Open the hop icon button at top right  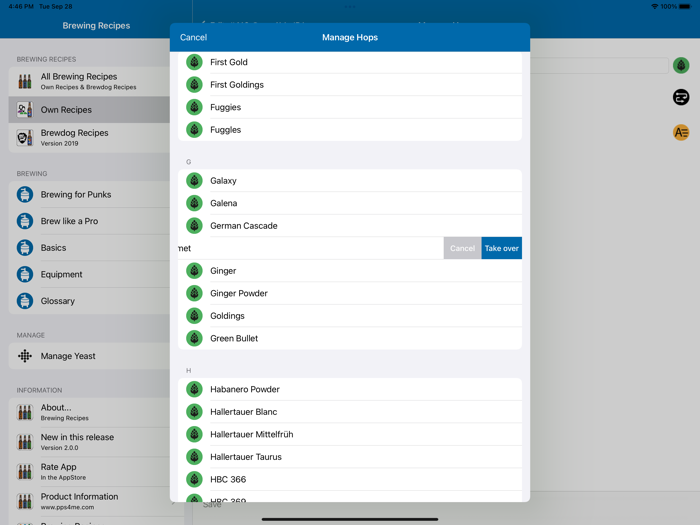coord(681,66)
